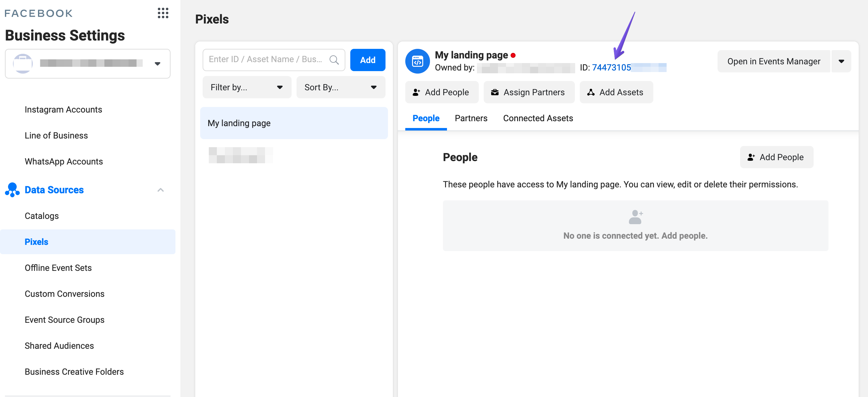This screenshot has height=397, width=868.
Task: Open the Sort By dropdown
Action: [340, 88]
